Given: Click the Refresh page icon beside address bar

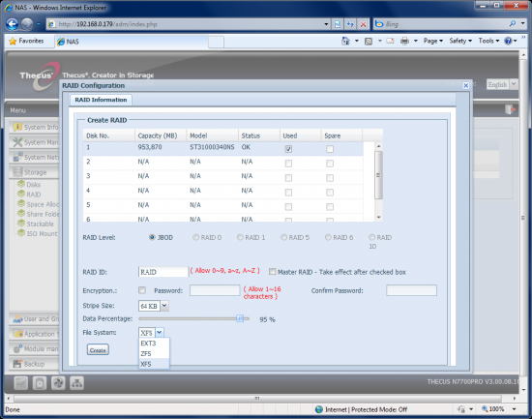Looking at the screenshot, I should pos(350,24).
